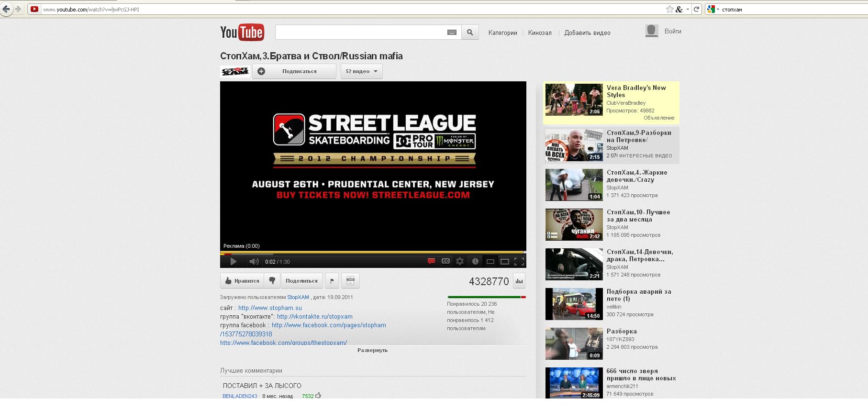Show video statistics bar chart icon
868x410 pixels.
point(519,281)
